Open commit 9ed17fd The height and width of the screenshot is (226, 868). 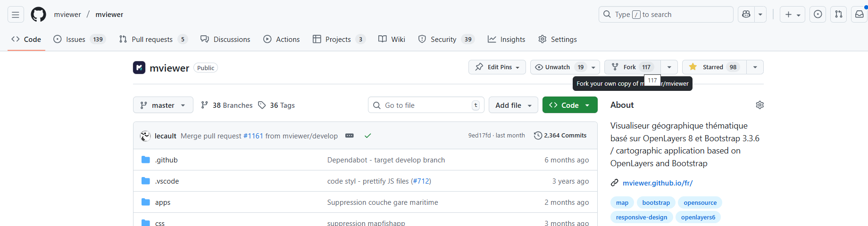pyautogui.click(x=479, y=136)
